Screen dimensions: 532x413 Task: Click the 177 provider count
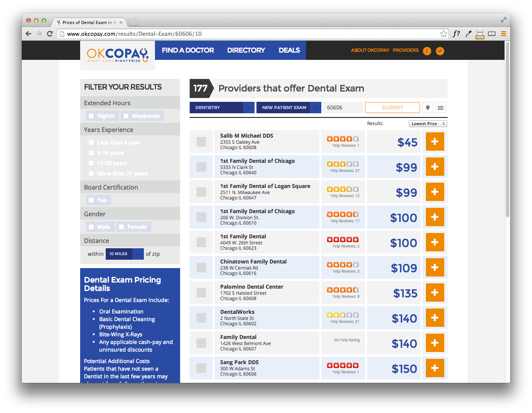click(200, 88)
